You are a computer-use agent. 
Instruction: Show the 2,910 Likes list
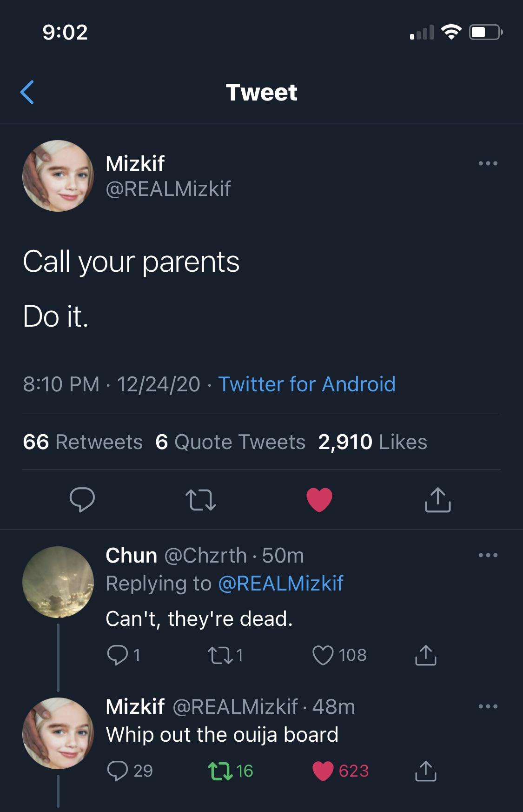click(x=372, y=442)
